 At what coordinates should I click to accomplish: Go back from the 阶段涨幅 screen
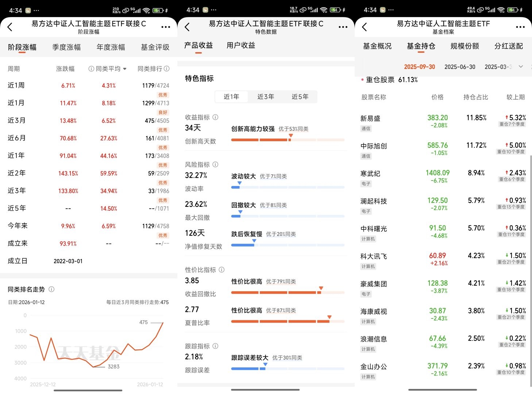(10, 27)
